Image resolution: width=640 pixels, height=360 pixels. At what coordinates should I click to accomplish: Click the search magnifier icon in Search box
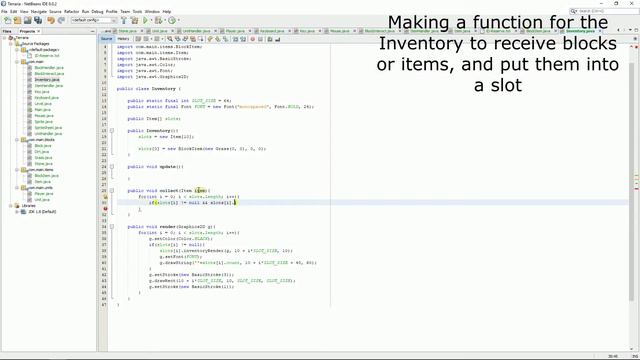coord(573,11)
